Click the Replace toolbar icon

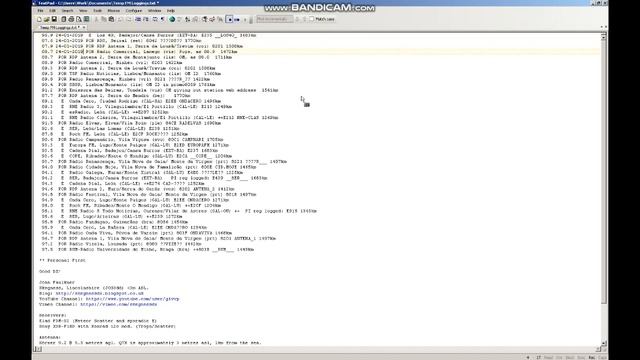click(212, 19)
